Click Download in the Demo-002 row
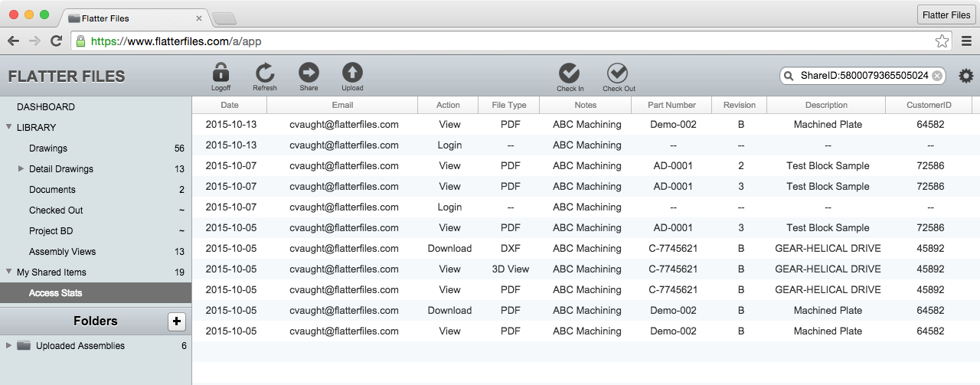The height and width of the screenshot is (385, 980). point(450,310)
